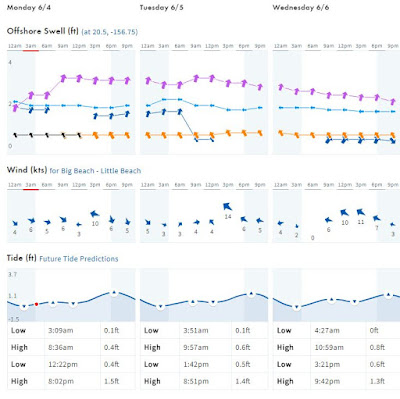
Task: Click the Offshore Swell (ft) section heading
Action: click(x=43, y=31)
